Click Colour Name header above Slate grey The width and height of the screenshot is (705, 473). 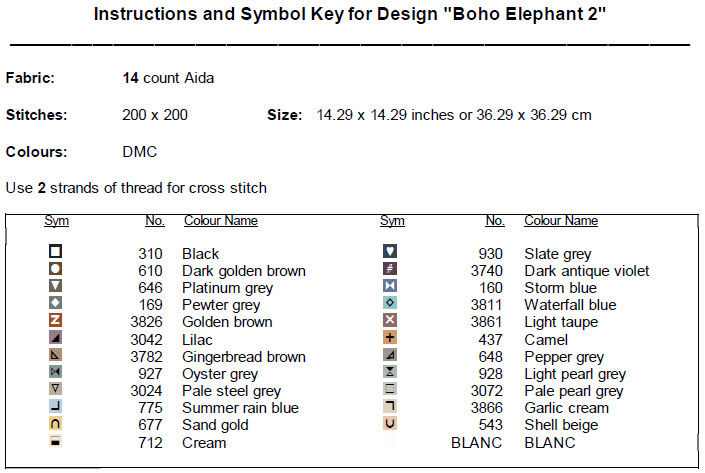coord(561,221)
